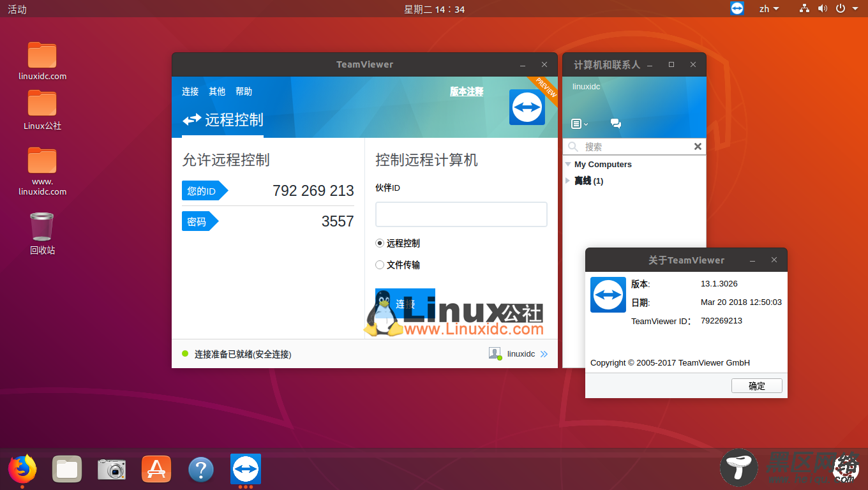Open the chat icon in contacts window
The height and width of the screenshot is (490, 868).
tap(616, 124)
